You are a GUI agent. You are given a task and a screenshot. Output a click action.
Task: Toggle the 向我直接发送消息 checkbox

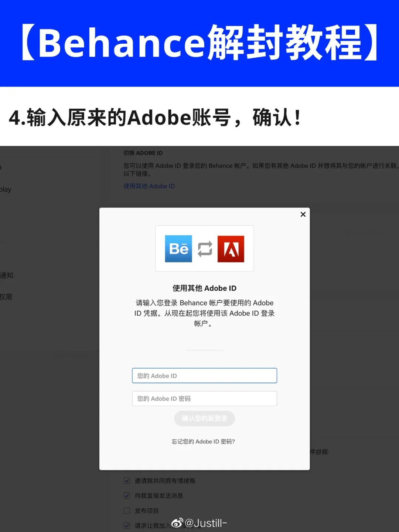(x=127, y=495)
